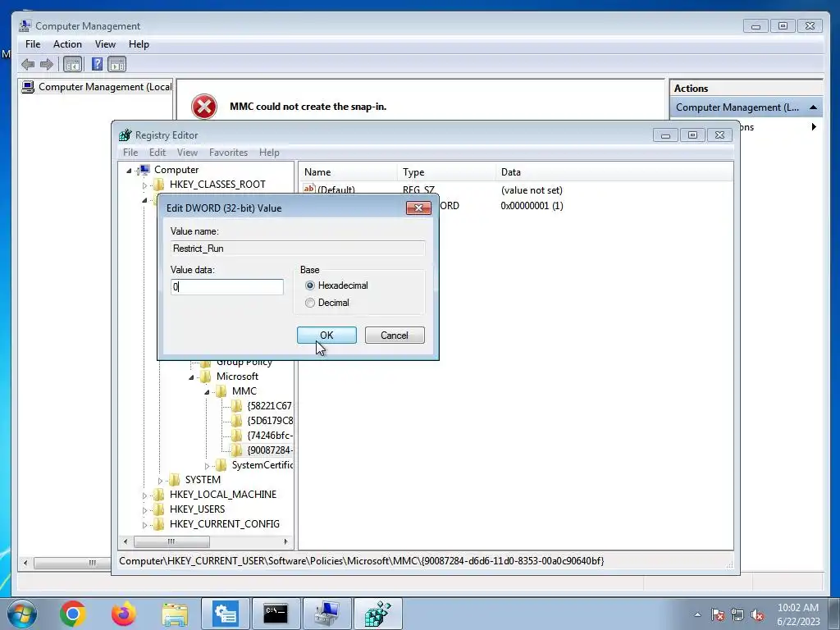Open the File menu in Computer Management
Image resolution: width=840 pixels, height=630 pixels.
click(x=33, y=44)
